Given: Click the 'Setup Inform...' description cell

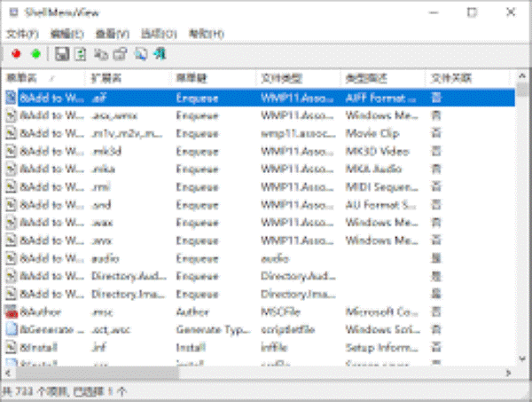Looking at the screenshot, I should [381, 347].
